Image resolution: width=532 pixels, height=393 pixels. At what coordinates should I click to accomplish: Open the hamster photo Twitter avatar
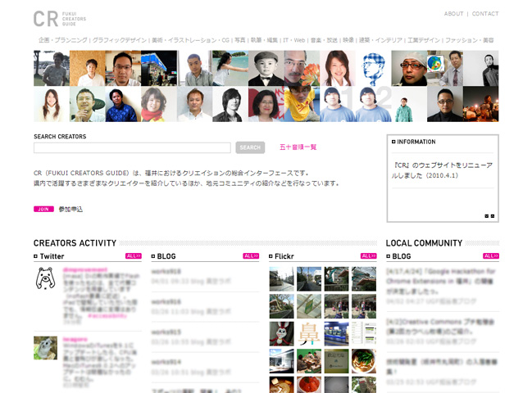[x=45, y=348]
